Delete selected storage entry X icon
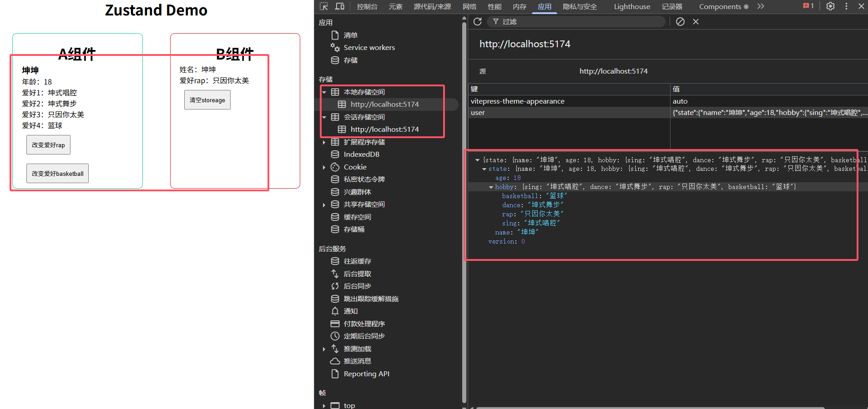868x409 pixels. click(x=696, y=21)
